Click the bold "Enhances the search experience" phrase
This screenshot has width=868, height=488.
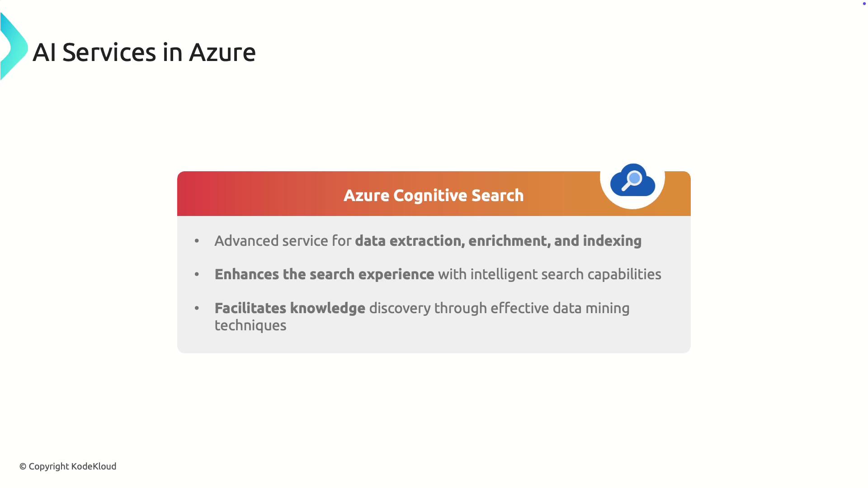[x=324, y=274]
